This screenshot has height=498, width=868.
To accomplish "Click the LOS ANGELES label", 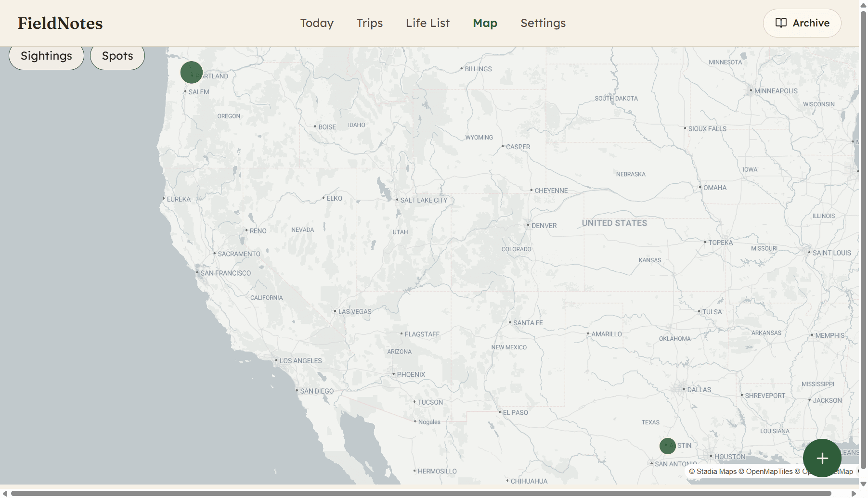I will [301, 361].
